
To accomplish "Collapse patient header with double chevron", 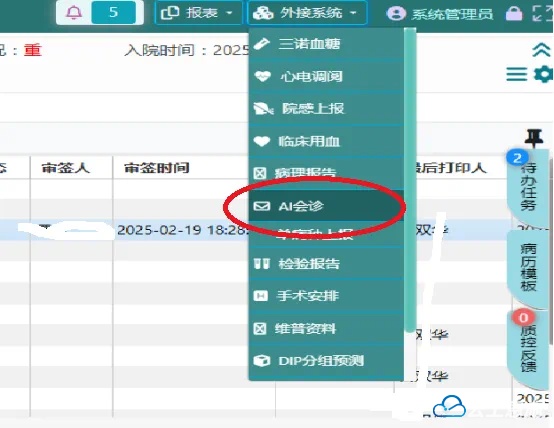I will click(541, 50).
